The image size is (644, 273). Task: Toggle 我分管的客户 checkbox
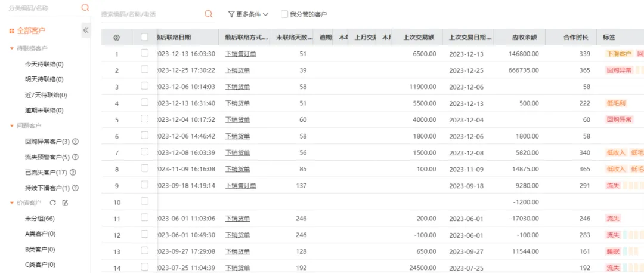pyautogui.click(x=284, y=14)
